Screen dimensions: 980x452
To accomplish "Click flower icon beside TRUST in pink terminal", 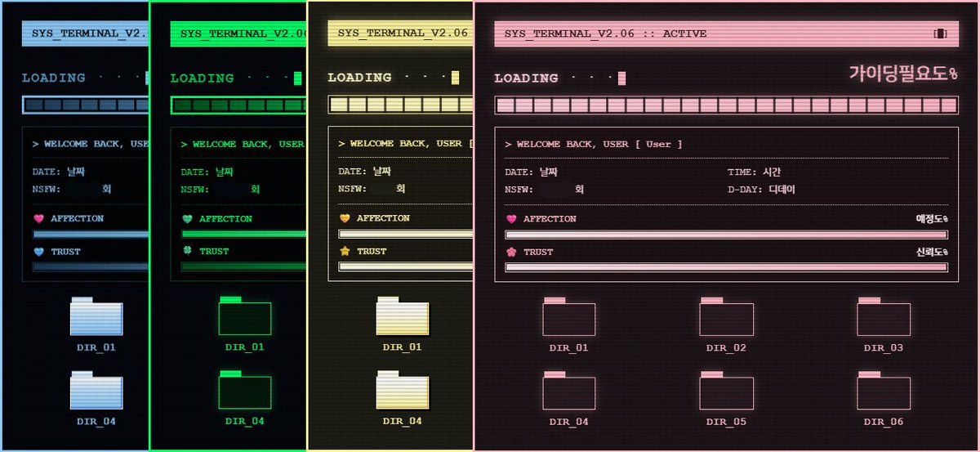I will coord(512,252).
